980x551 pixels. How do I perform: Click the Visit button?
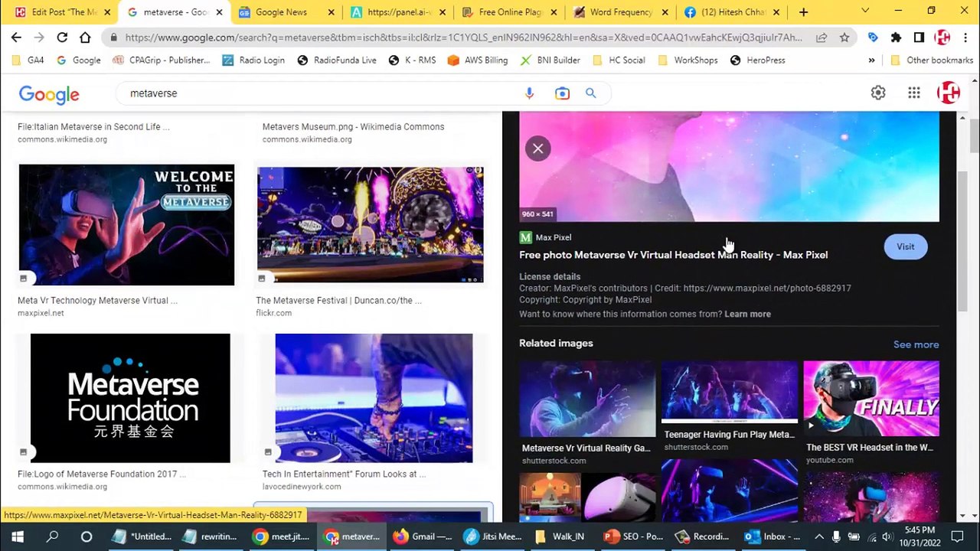[x=906, y=246]
